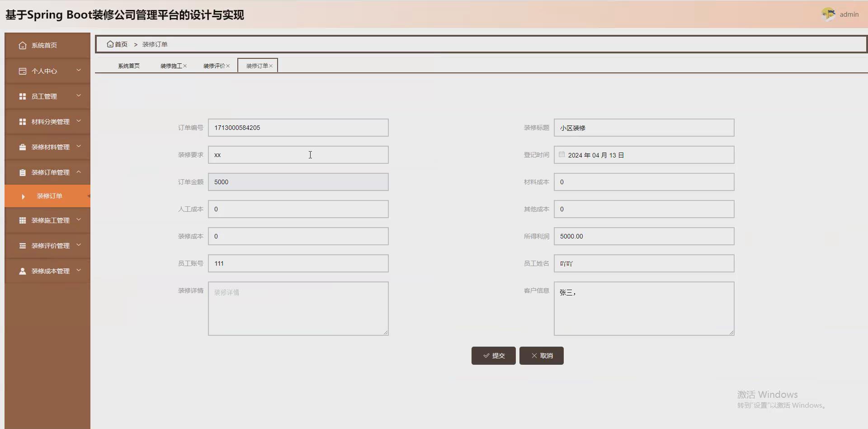Expand the 个人中心 menu chevron
The width and height of the screenshot is (868, 429).
pyautogui.click(x=79, y=70)
